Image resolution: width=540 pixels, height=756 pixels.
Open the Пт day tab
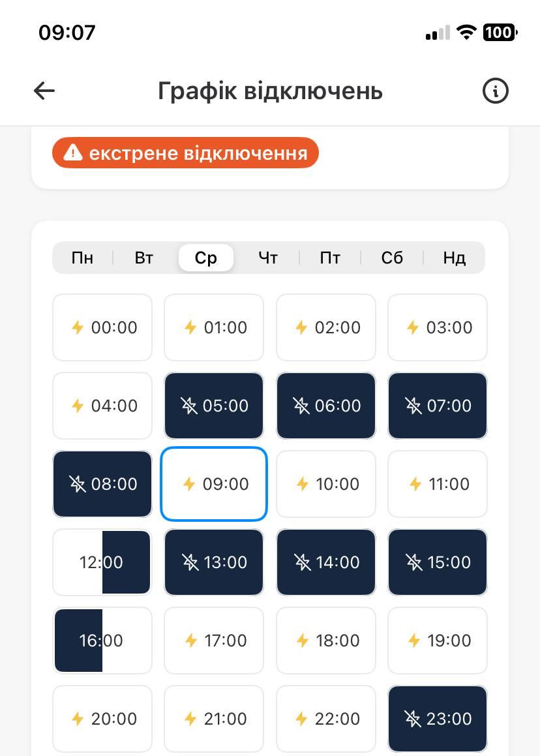(x=330, y=258)
